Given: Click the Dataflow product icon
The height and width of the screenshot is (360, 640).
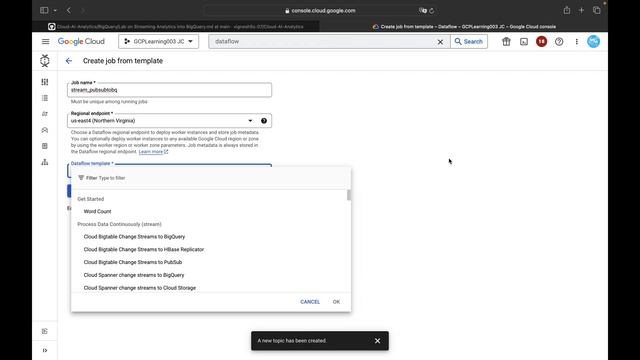Looking at the screenshot, I should click(x=45, y=61).
